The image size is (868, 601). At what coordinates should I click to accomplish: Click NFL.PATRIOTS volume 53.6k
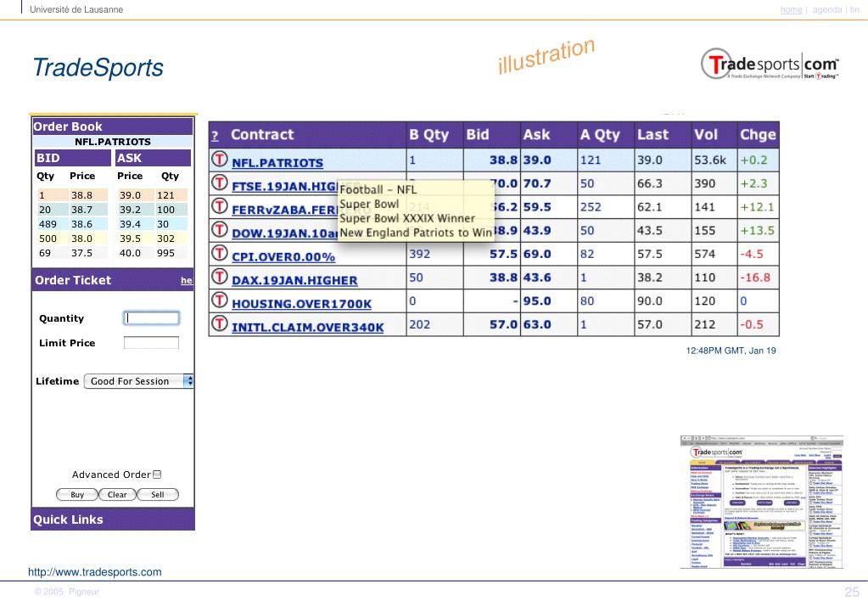[710, 160]
